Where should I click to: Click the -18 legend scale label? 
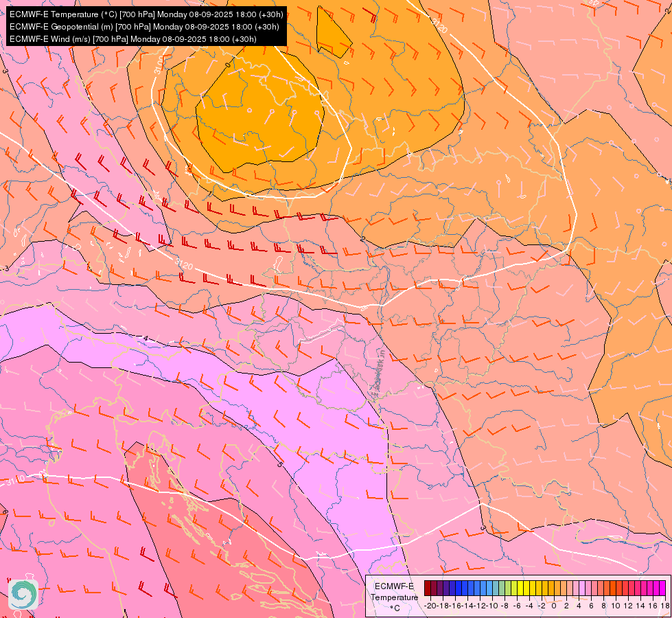point(443,606)
